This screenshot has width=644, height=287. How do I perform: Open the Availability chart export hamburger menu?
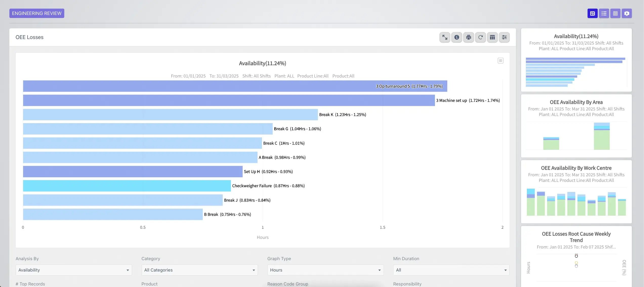(500, 61)
